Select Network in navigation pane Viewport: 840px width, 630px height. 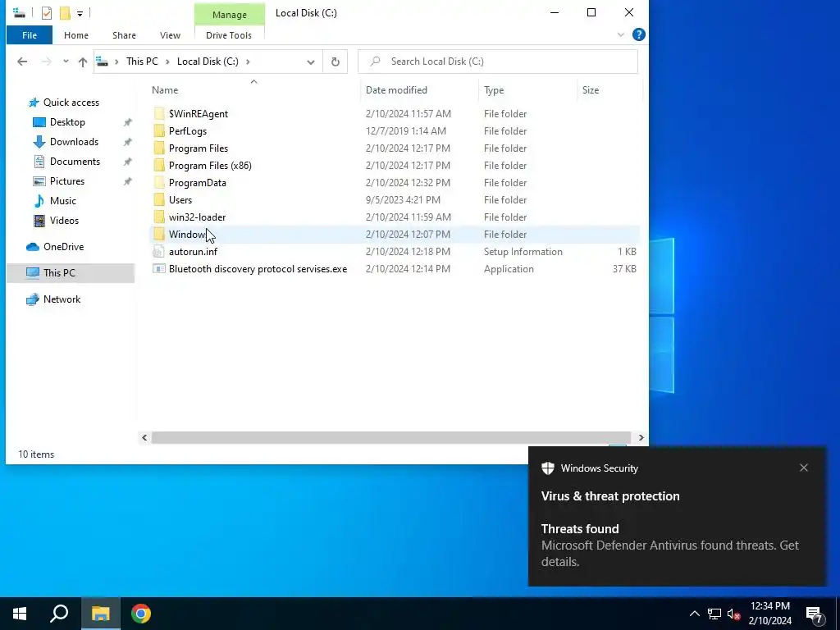tap(62, 299)
